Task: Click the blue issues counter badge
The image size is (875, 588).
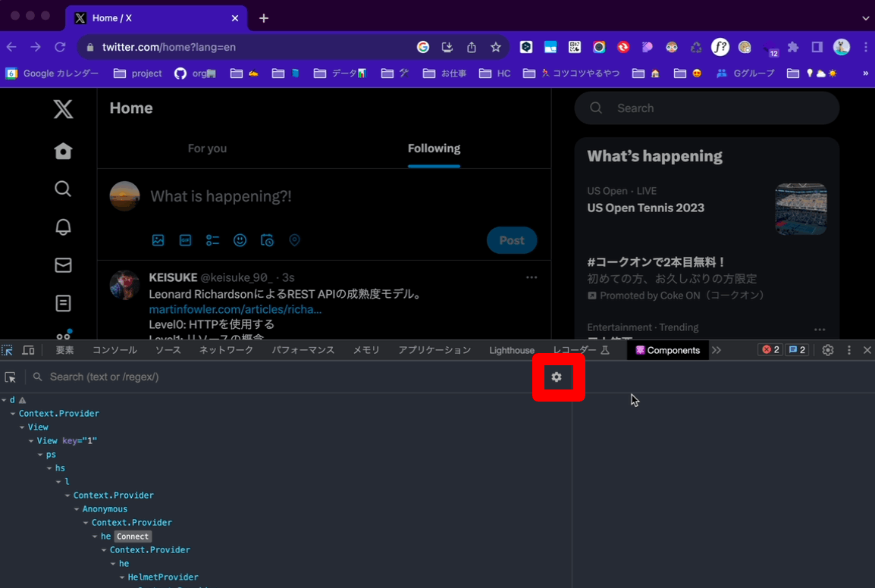Action: (x=797, y=350)
